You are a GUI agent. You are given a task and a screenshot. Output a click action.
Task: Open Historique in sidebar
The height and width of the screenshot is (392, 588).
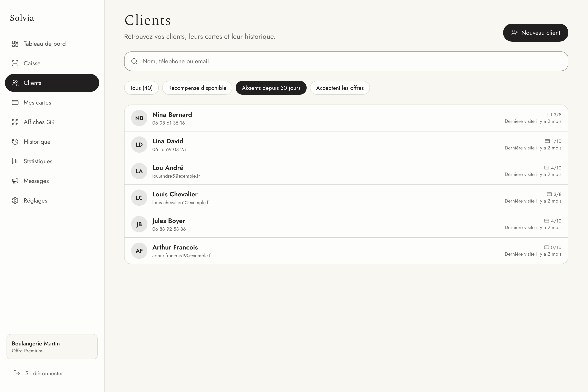pos(52,142)
